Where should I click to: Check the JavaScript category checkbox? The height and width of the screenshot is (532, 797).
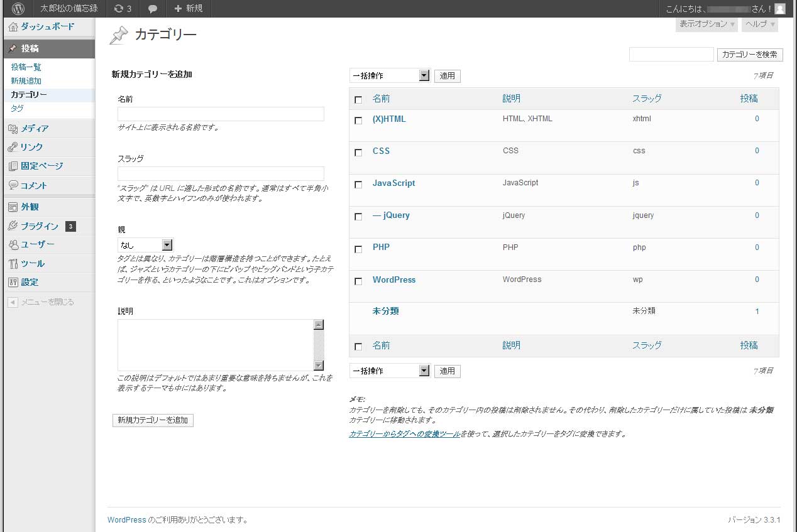(x=358, y=185)
